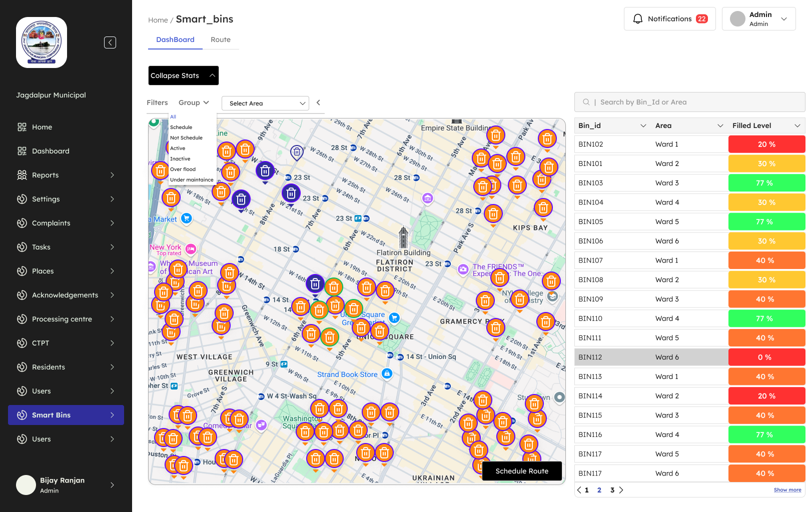Select the BIN112 table row

pyautogui.click(x=690, y=357)
